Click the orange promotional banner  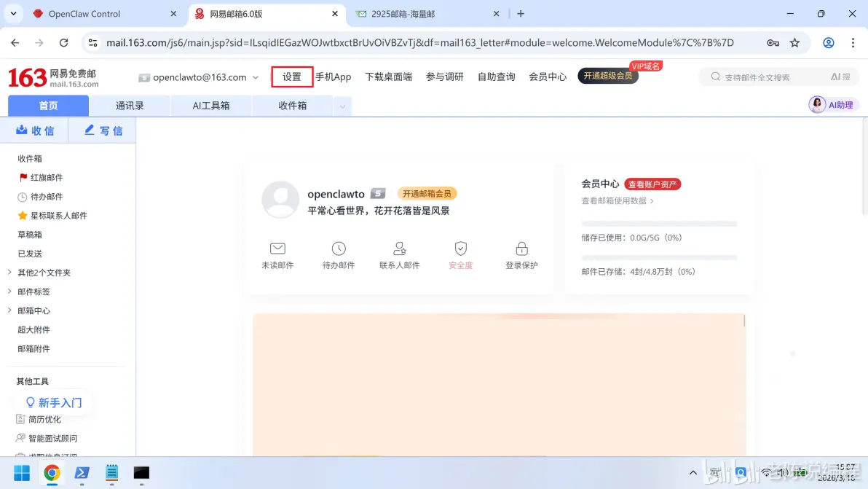[x=499, y=385]
